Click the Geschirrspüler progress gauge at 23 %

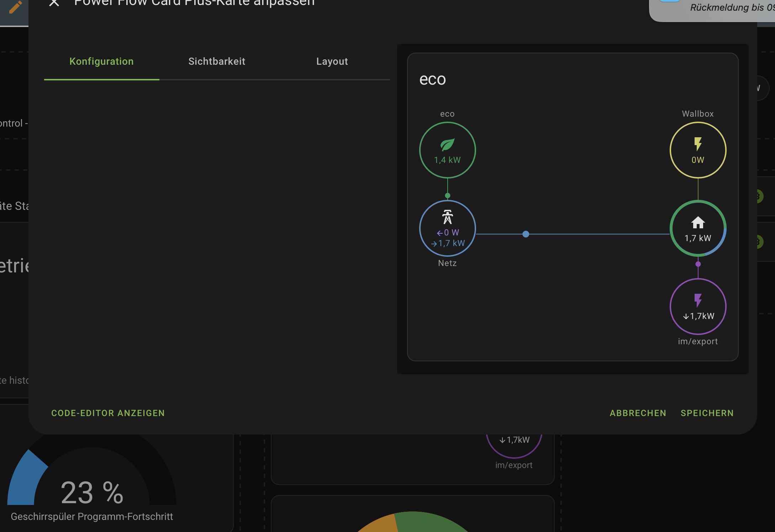pos(92,493)
